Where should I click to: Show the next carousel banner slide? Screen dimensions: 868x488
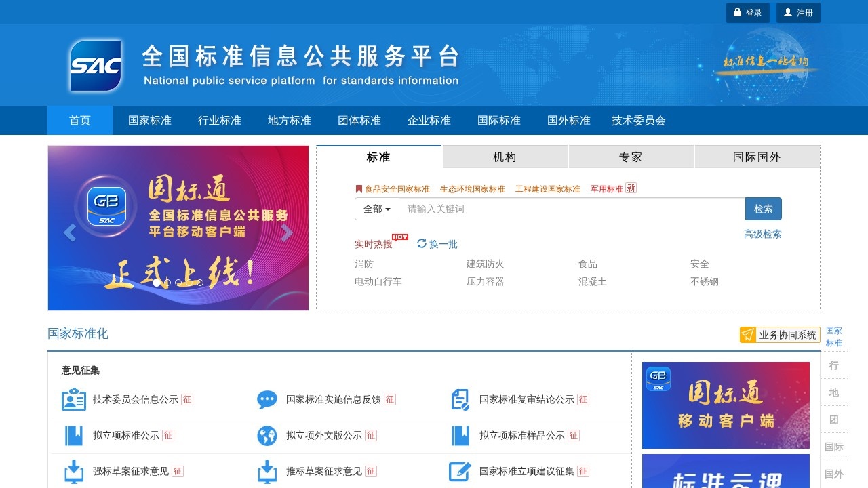(288, 232)
